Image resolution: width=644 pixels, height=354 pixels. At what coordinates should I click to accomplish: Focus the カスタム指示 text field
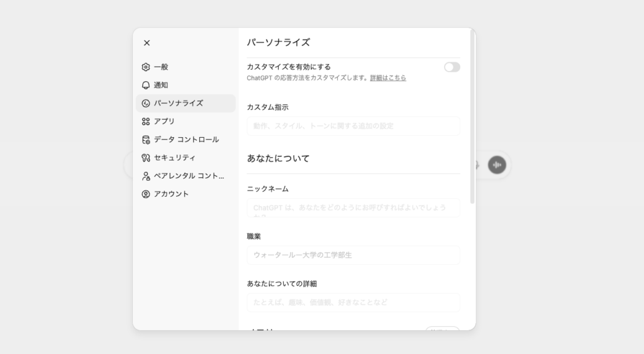(353, 126)
